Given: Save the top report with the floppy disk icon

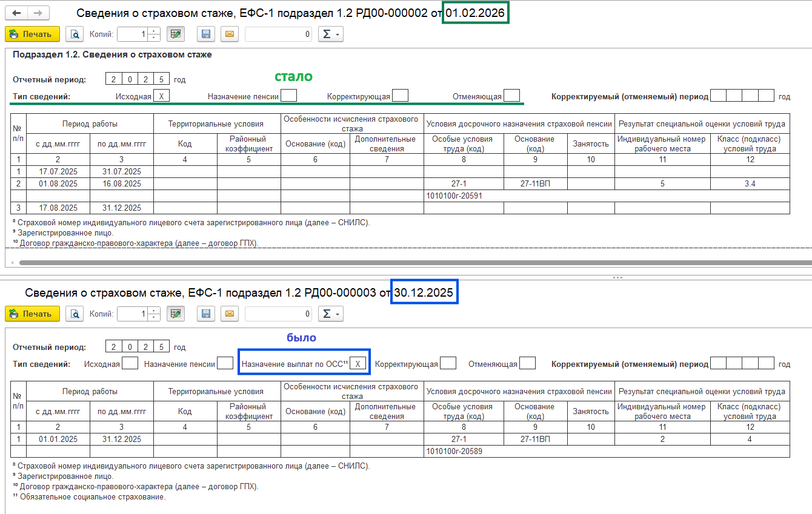Looking at the screenshot, I should [x=206, y=35].
